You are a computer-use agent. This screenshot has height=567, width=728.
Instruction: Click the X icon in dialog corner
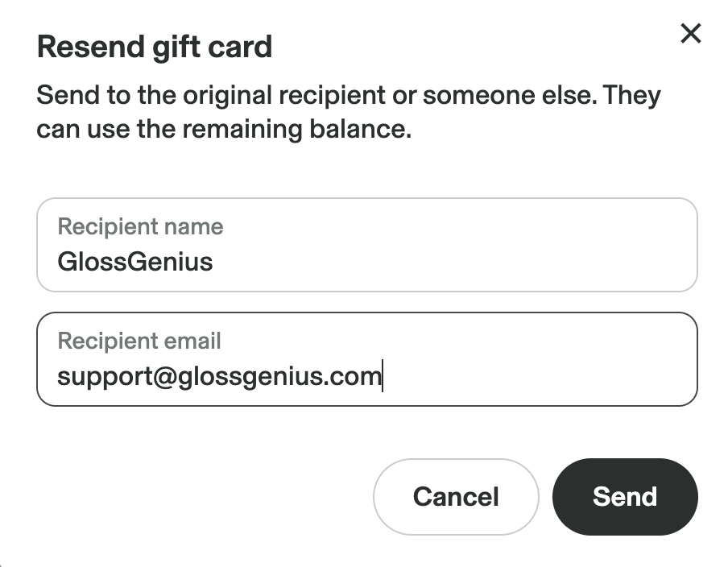tap(691, 34)
